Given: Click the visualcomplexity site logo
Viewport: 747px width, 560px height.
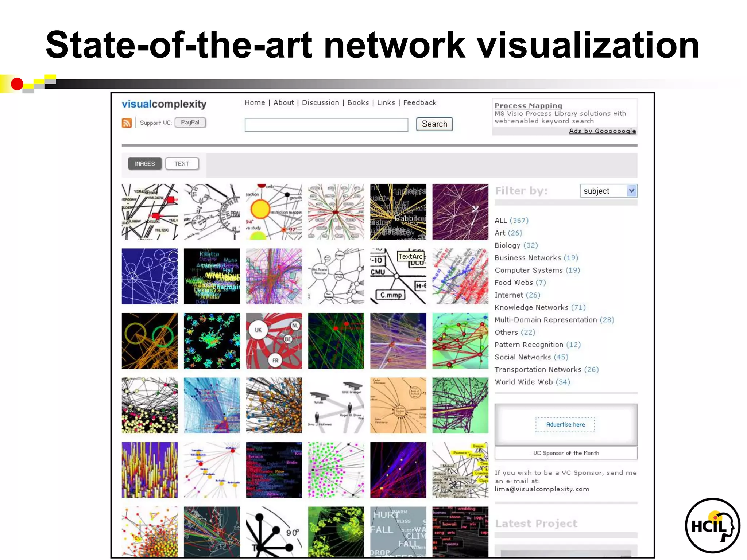Looking at the screenshot, I should (x=164, y=104).
